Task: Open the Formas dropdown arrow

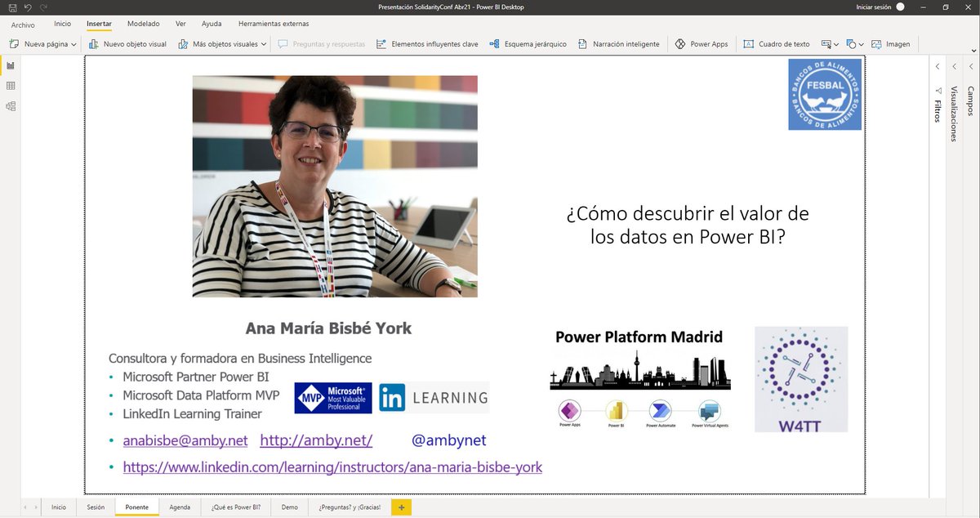Action: click(x=862, y=45)
